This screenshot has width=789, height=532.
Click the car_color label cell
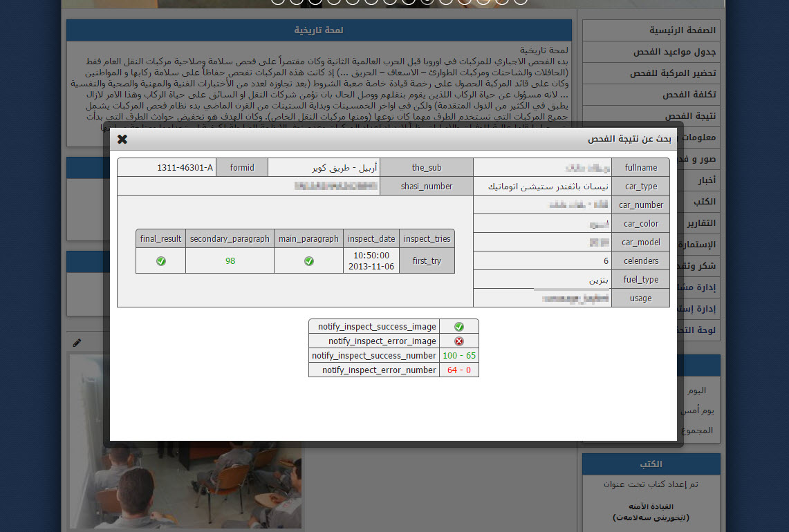point(640,223)
